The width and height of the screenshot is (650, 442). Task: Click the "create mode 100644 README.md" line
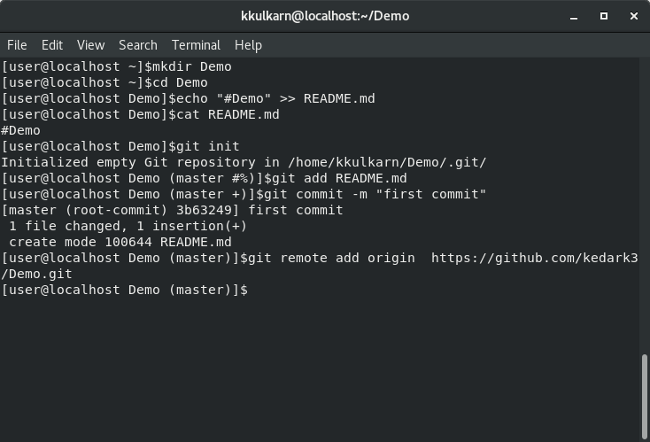(120, 242)
